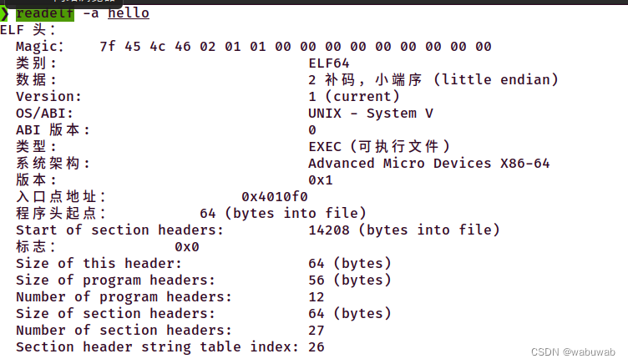The height and width of the screenshot is (364, 628).
Task: Click the CSDN @wabuwab watermark
Action: point(573,352)
